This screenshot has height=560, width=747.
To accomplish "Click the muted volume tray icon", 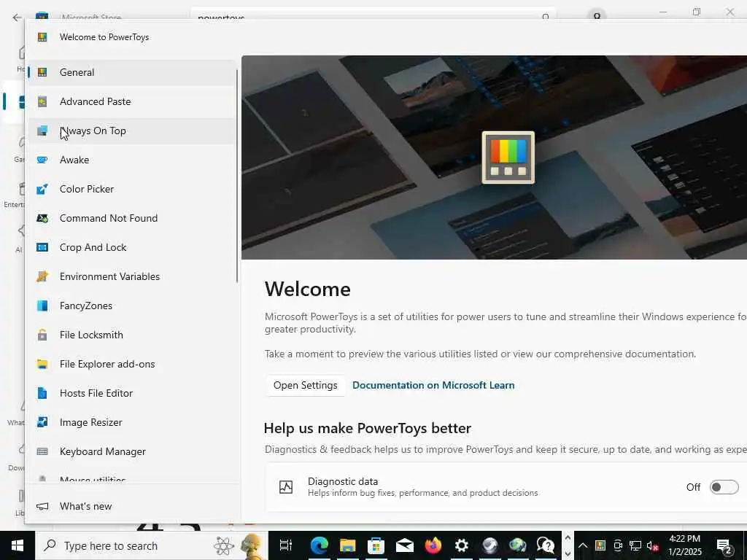I will [x=653, y=545].
